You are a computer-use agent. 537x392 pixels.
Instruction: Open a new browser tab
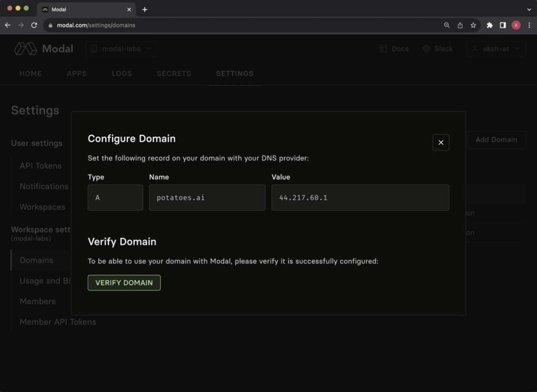pyautogui.click(x=145, y=9)
